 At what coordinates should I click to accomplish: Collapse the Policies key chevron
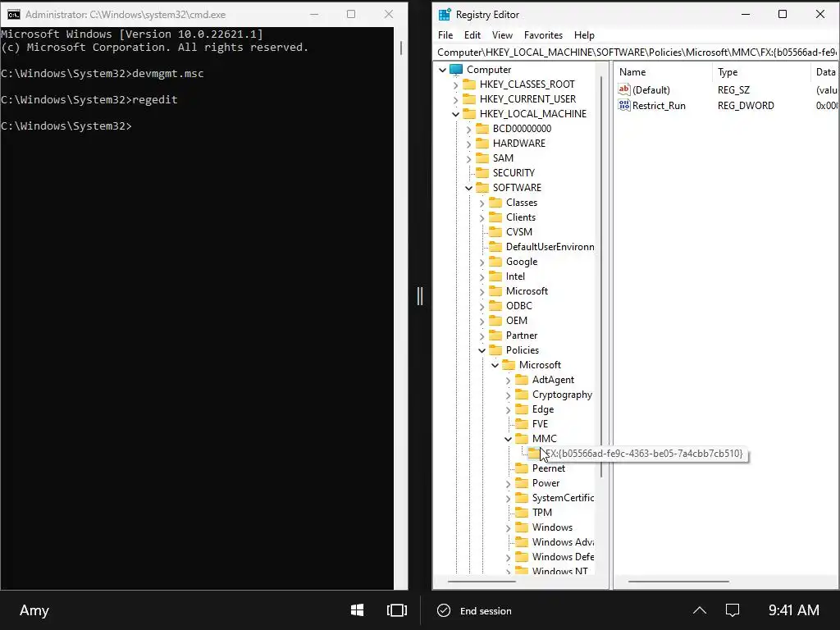click(x=482, y=350)
